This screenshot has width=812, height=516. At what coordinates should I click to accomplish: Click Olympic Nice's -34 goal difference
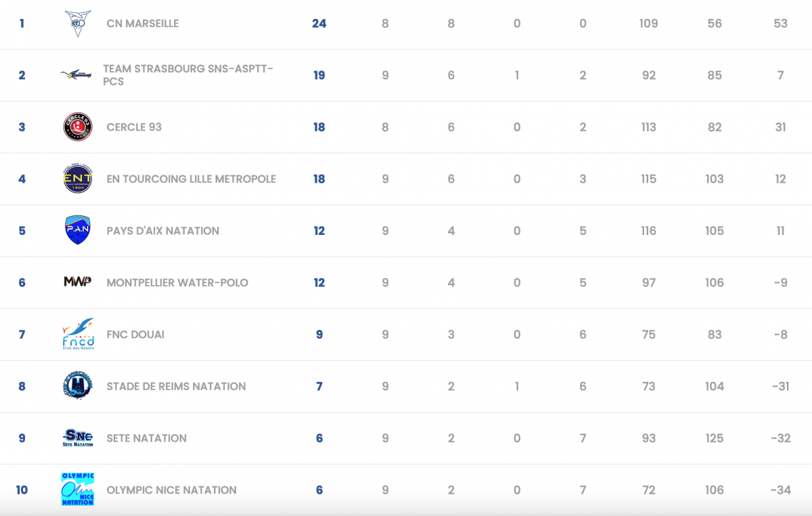[780, 490]
